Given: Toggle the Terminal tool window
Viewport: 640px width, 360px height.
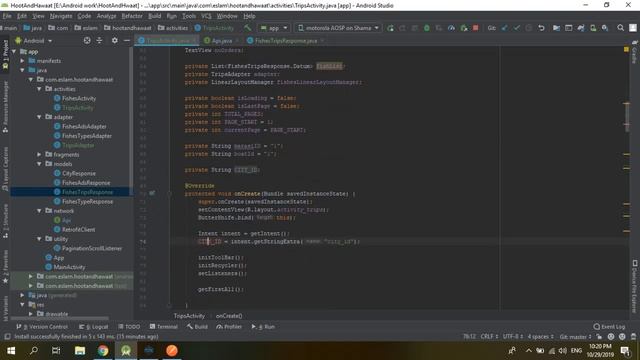Looking at the screenshot, I should point(163,327).
